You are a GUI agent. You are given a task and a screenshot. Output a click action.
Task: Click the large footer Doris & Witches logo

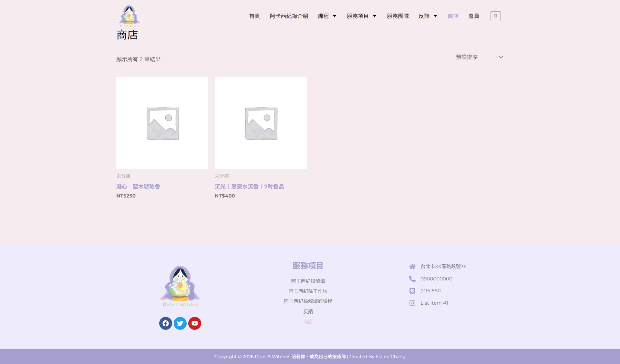point(180,286)
